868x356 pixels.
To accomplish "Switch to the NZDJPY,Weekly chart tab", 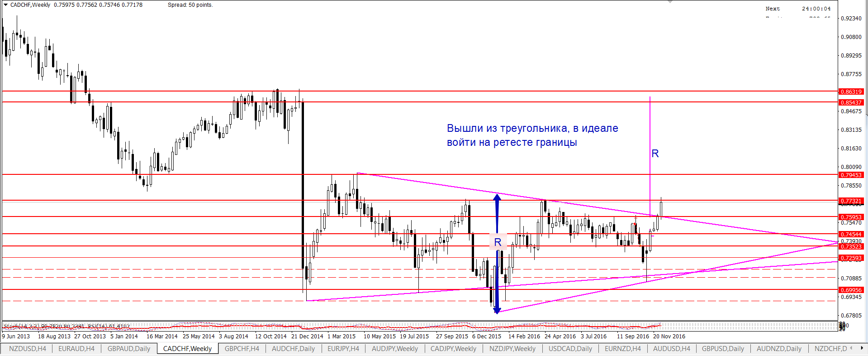I will (x=512, y=348).
